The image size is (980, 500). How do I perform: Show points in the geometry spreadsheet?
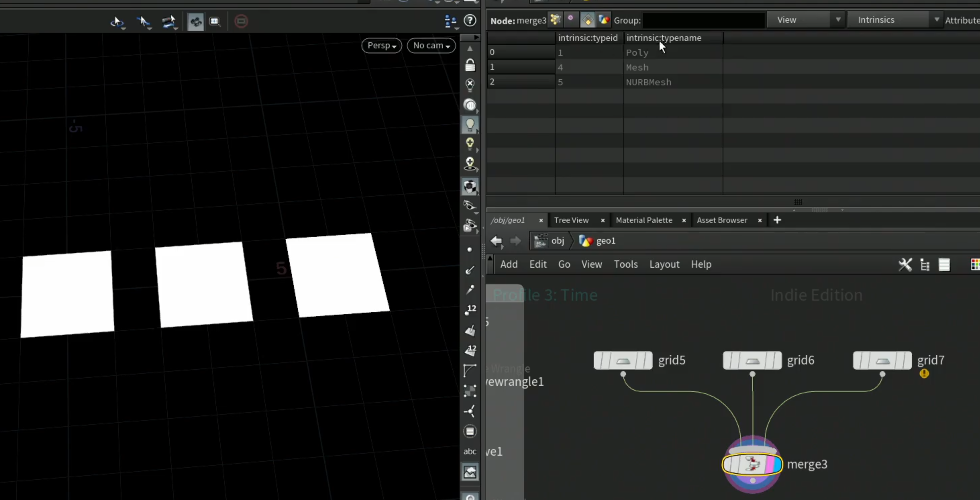(x=555, y=20)
